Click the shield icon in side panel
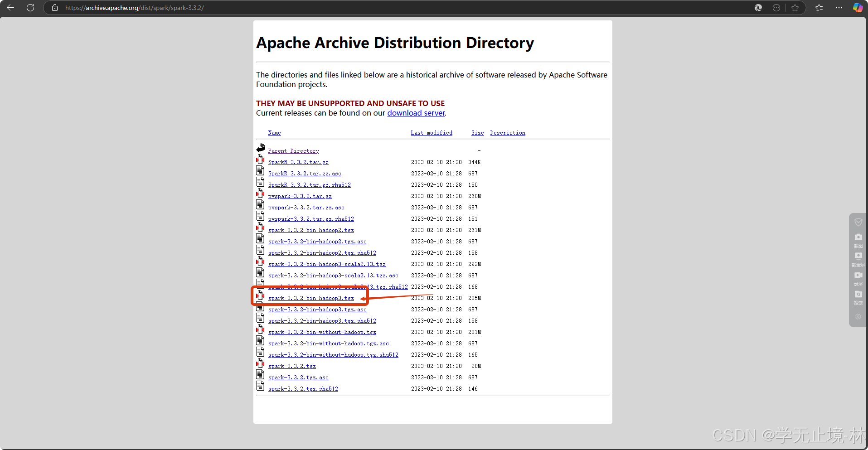 (858, 222)
